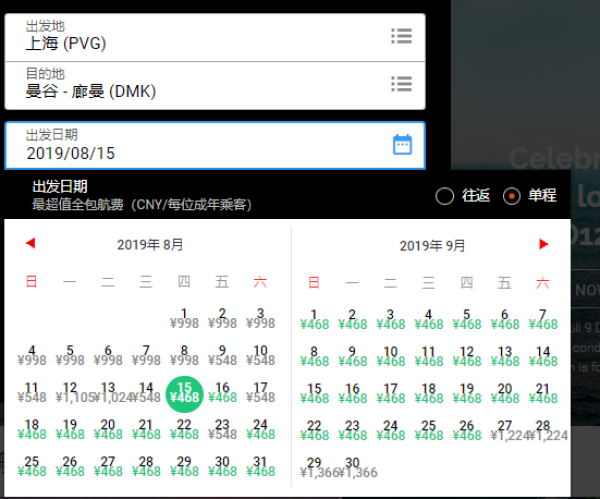
Task: Pick August 29 priced ¥468
Action: coord(184,467)
